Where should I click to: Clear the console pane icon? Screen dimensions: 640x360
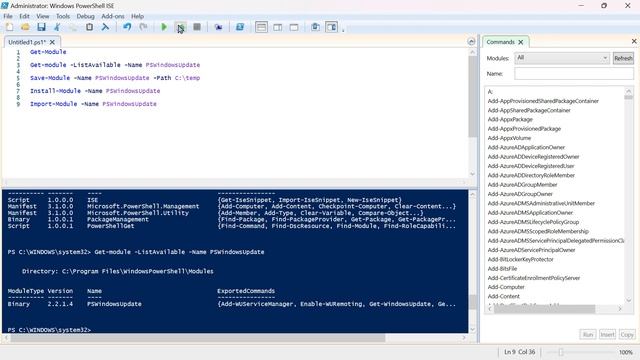[x=105, y=27]
